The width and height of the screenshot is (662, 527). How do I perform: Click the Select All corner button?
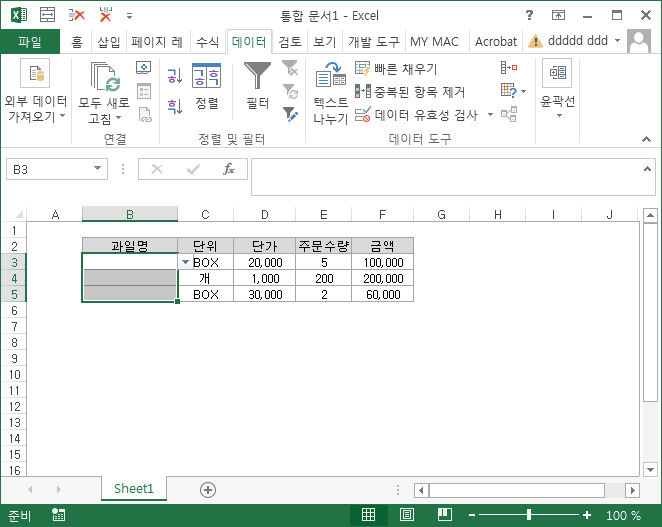[x=18, y=215]
